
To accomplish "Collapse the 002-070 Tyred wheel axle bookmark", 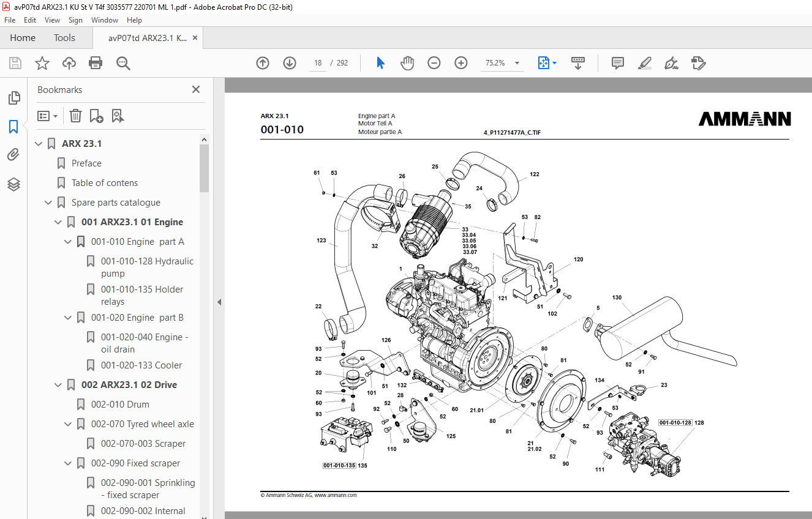I will click(68, 424).
